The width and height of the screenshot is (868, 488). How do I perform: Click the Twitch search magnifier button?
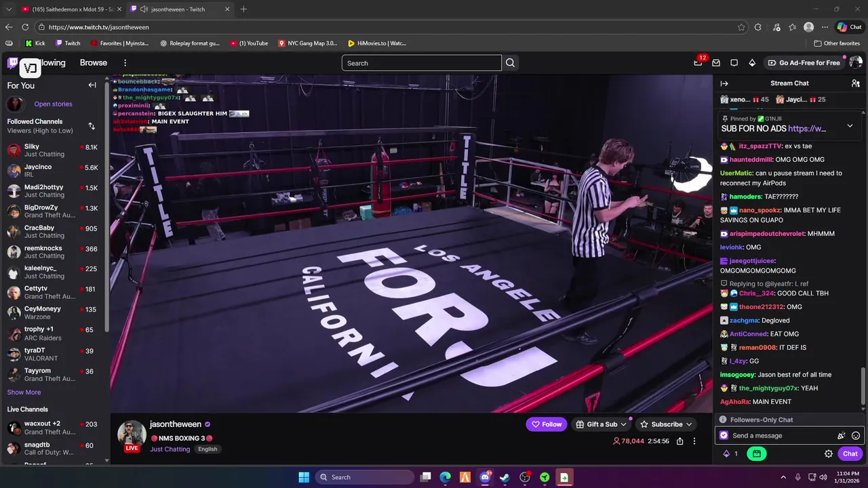[x=511, y=63]
